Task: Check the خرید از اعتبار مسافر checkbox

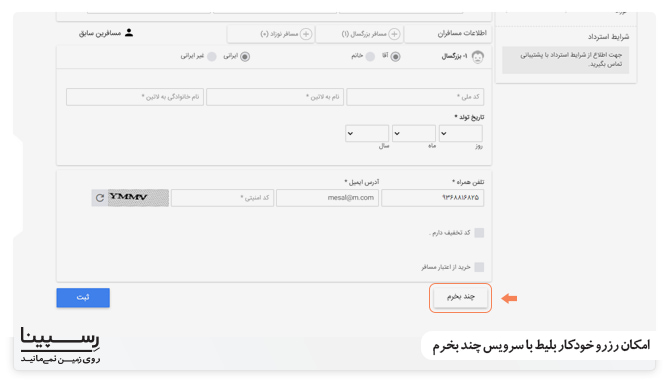Action: [x=479, y=267]
